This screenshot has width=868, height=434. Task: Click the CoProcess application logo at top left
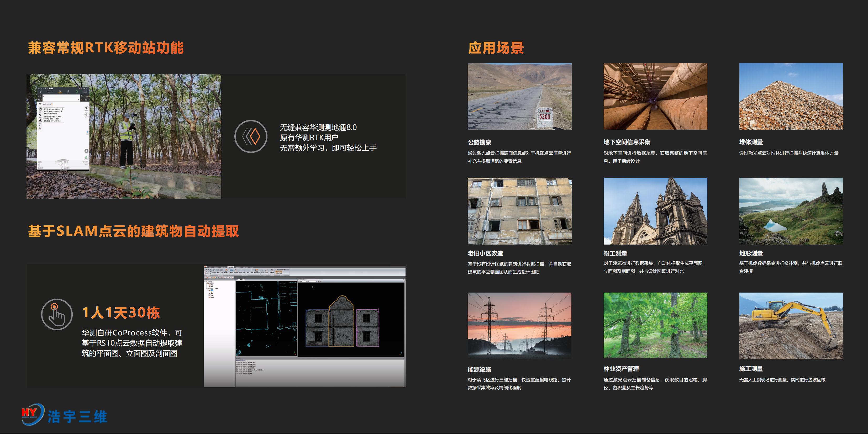(206, 267)
